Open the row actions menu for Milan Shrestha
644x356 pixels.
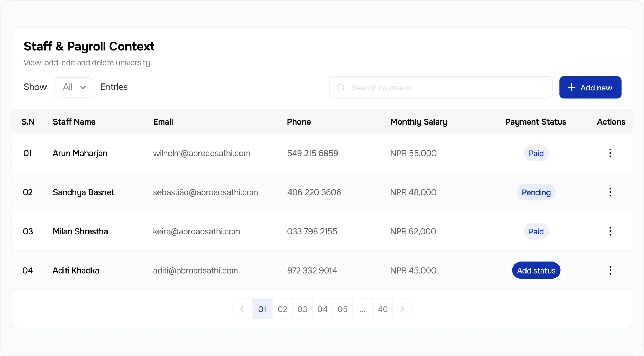[610, 231]
